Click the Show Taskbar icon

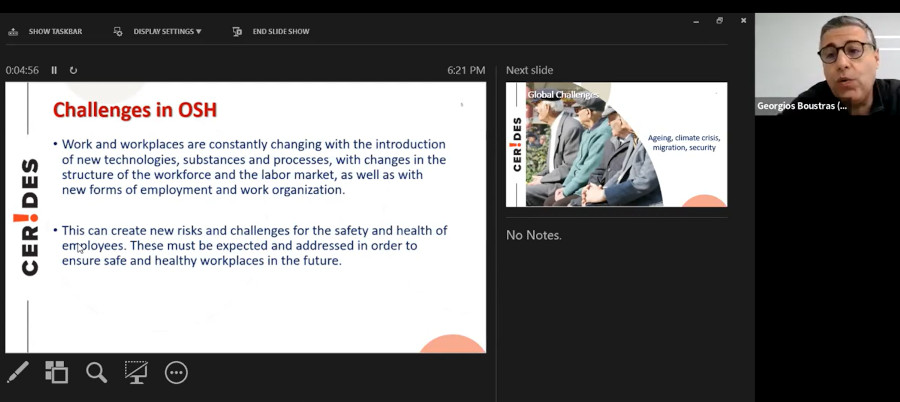pos(13,31)
